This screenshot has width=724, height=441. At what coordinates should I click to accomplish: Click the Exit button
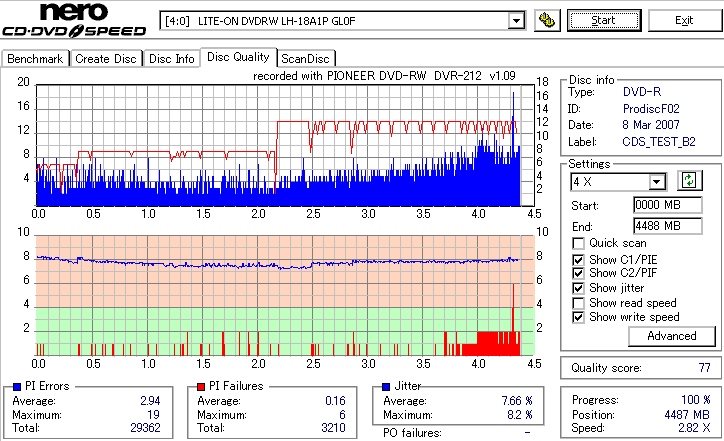point(684,21)
